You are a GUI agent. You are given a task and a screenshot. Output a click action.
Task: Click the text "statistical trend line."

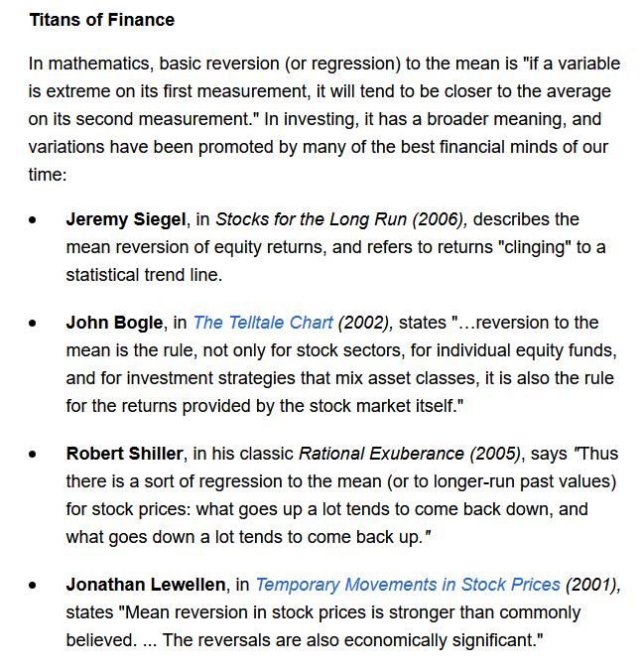click(x=145, y=275)
